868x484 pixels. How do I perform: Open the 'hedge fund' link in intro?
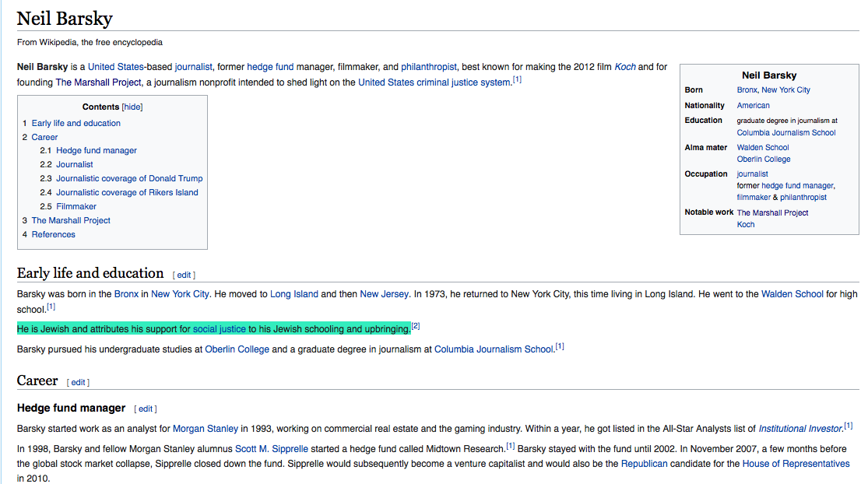pyautogui.click(x=270, y=67)
